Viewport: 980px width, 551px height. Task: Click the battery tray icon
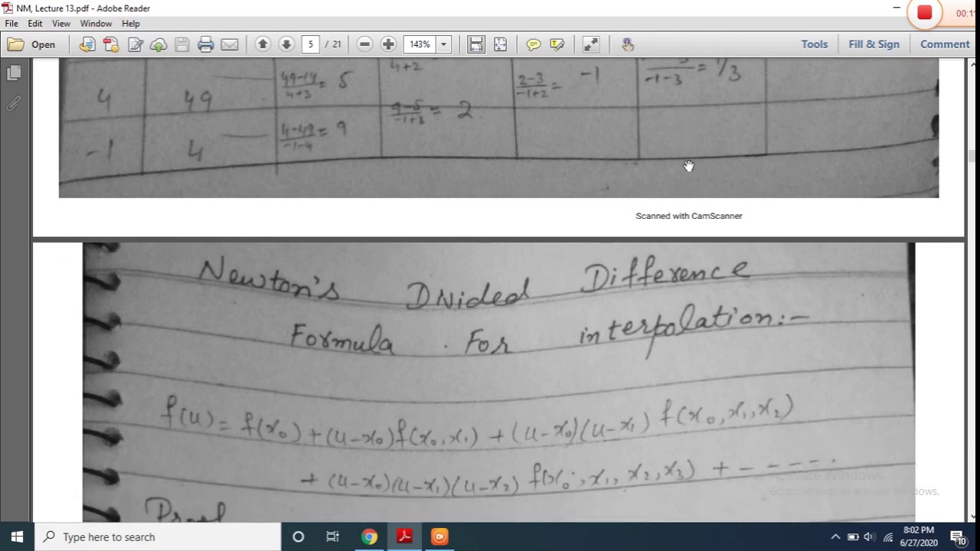point(853,537)
